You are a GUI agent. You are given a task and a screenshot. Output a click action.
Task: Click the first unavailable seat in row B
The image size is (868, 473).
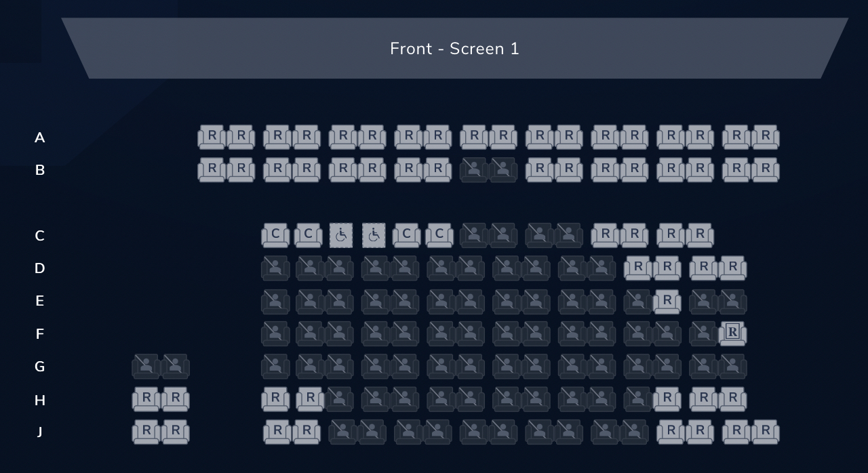coord(474,169)
